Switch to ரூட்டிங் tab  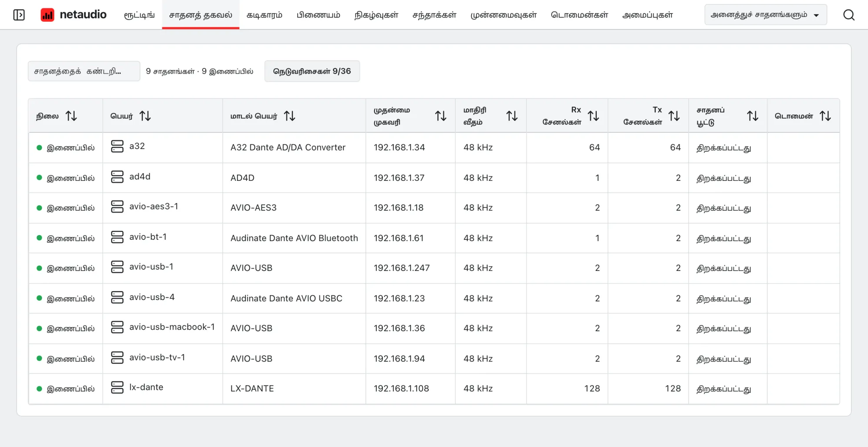pyautogui.click(x=139, y=15)
